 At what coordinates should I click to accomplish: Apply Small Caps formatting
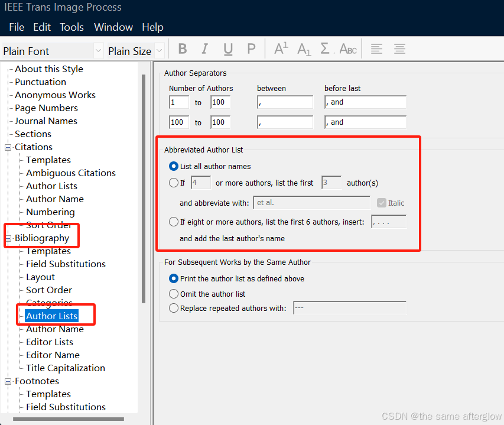coord(348,49)
